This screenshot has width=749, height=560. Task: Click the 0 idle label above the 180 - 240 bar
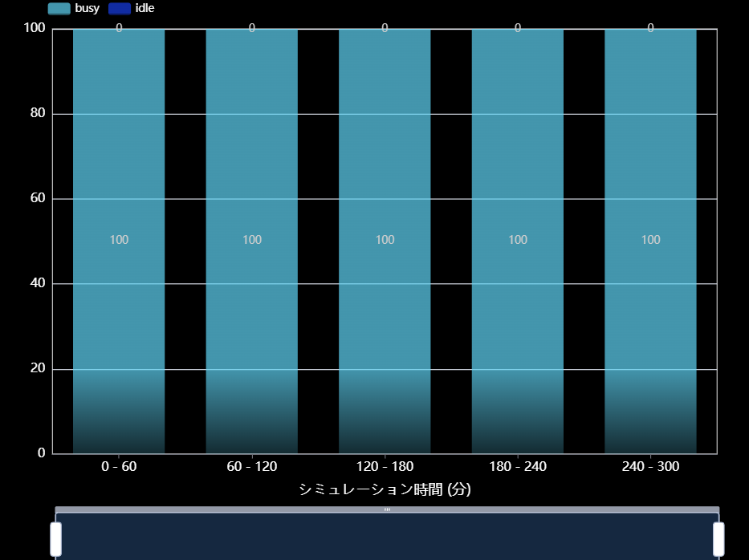[518, 28]
